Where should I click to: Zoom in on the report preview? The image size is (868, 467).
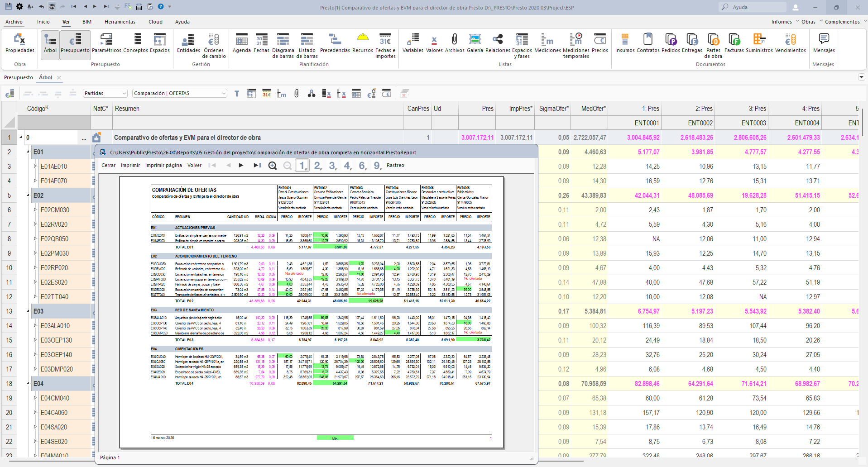[273, 166]
